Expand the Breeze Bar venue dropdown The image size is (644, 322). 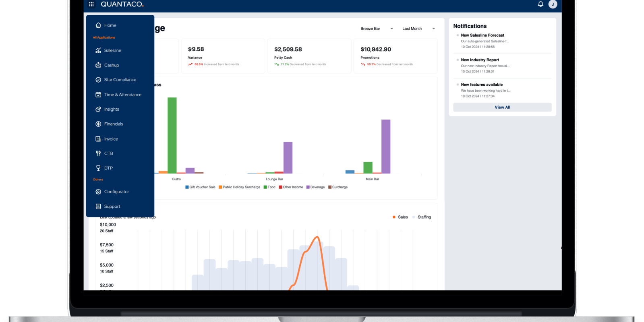pos(376,29)
